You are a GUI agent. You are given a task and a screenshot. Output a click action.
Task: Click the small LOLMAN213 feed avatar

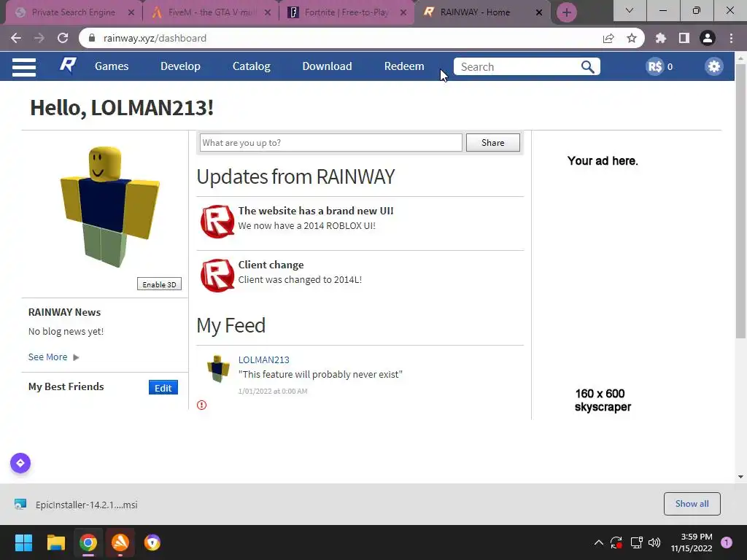pos(218,369)
